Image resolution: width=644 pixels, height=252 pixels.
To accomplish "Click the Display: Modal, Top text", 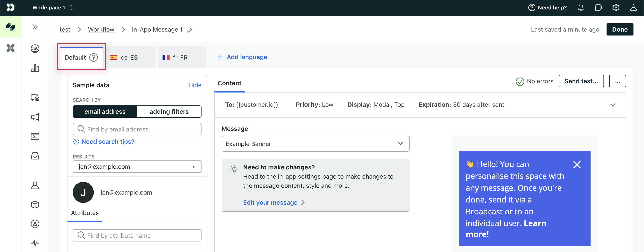I will pos(376,105).
